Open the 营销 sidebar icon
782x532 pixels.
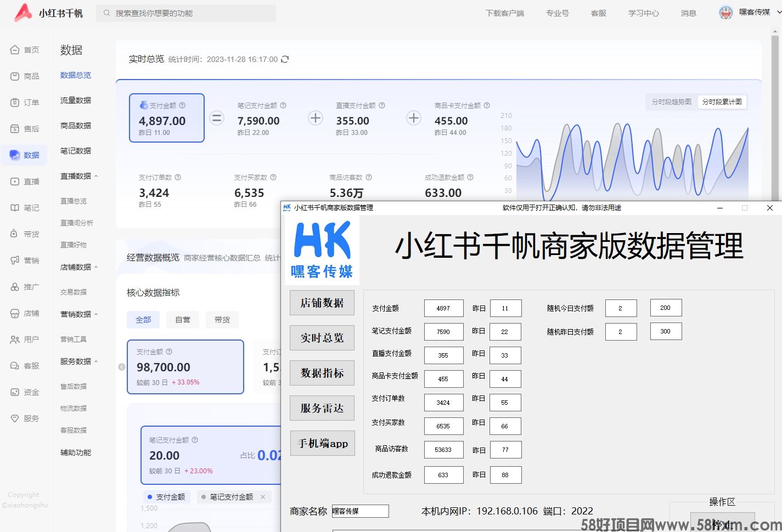point(15,261)
